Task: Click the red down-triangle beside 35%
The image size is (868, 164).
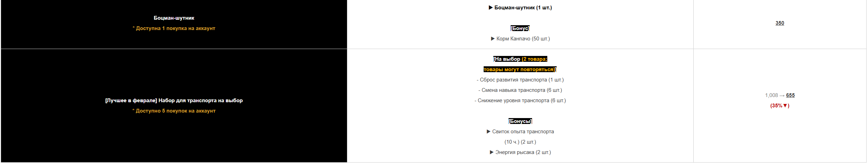Action: 785,106
